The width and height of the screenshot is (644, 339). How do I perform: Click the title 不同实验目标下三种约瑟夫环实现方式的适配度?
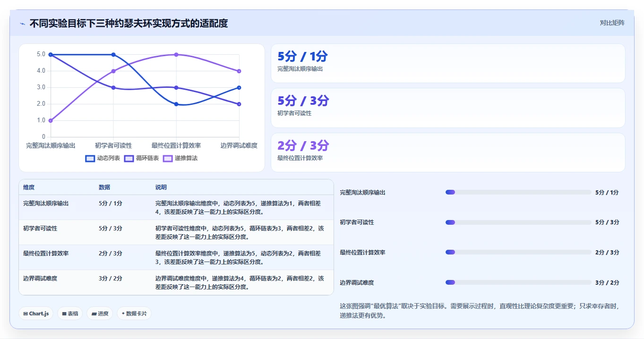click(x=129, y=23)
